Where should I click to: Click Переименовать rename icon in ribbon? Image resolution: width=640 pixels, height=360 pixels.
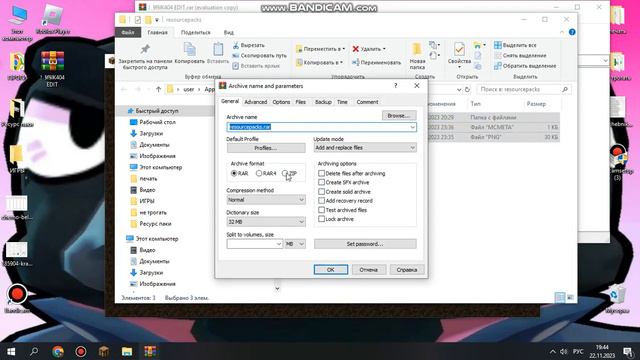[356, 62]
